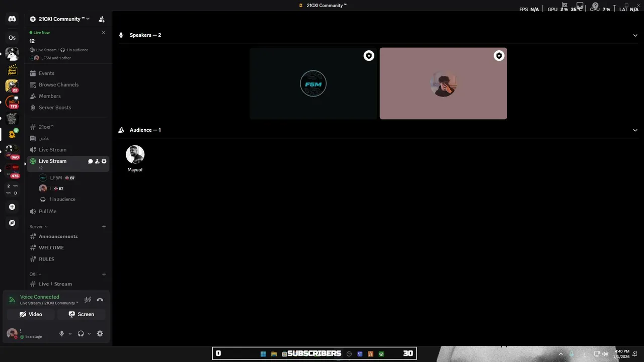Image resolution: width=644 pixels, height=362 pixels.
Task: Open the server with the 173 badge
Action: click(x=12, y=102)
